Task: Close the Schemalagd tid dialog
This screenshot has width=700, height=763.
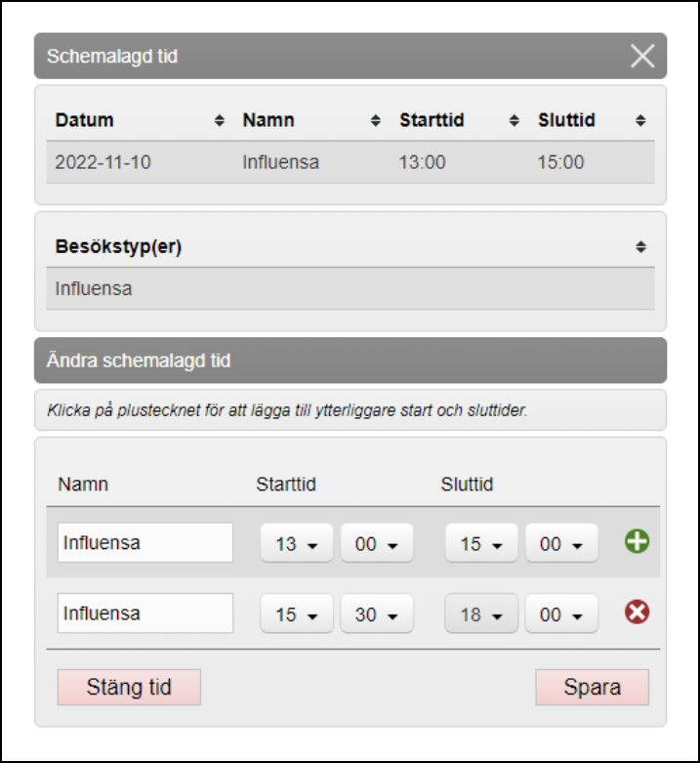Action: coord(642,56)
